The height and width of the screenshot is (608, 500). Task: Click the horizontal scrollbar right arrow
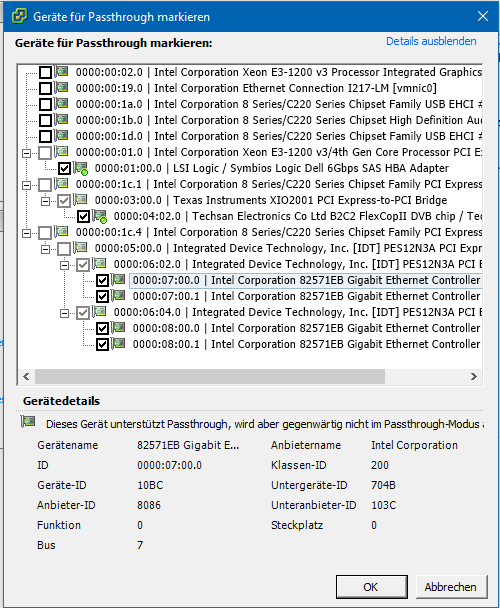pyautogui.click(x=474, y=376)
